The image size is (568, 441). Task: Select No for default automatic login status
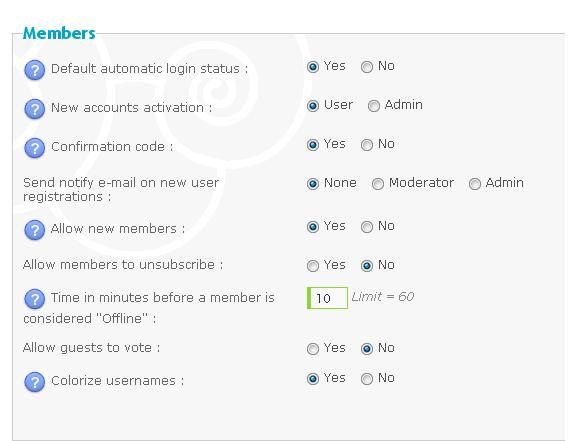coord(367,67)
